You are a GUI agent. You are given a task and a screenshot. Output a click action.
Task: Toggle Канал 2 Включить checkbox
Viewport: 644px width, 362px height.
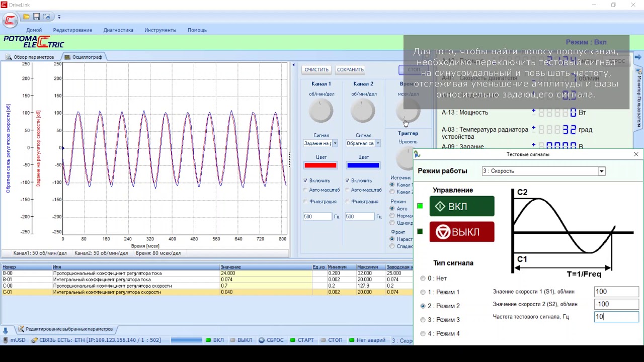coord(347,180)
